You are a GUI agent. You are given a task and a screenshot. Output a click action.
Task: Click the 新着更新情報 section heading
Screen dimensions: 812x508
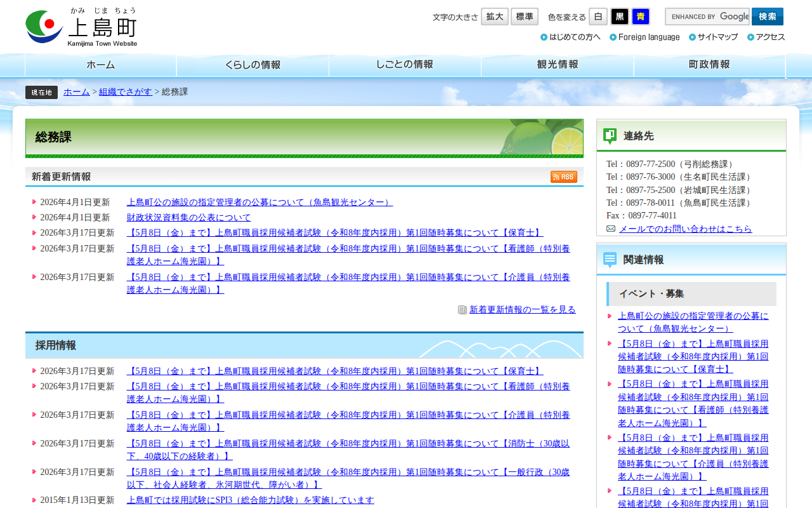tap(62, 177)
